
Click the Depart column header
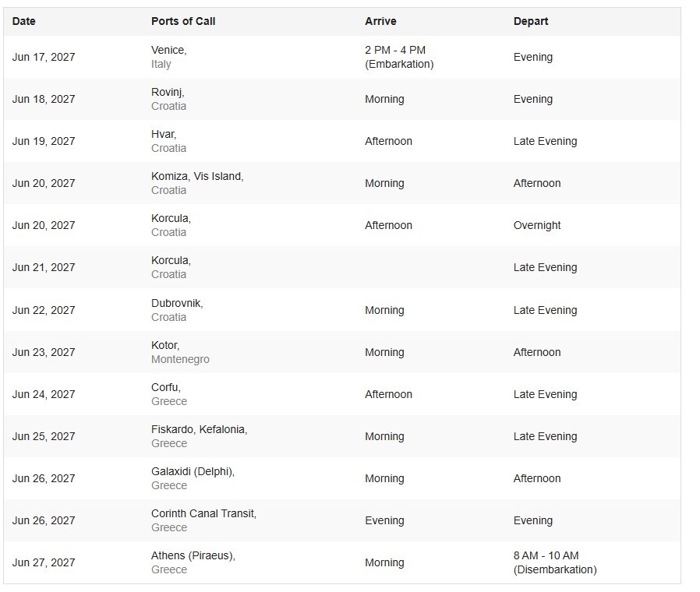point(530,21)
